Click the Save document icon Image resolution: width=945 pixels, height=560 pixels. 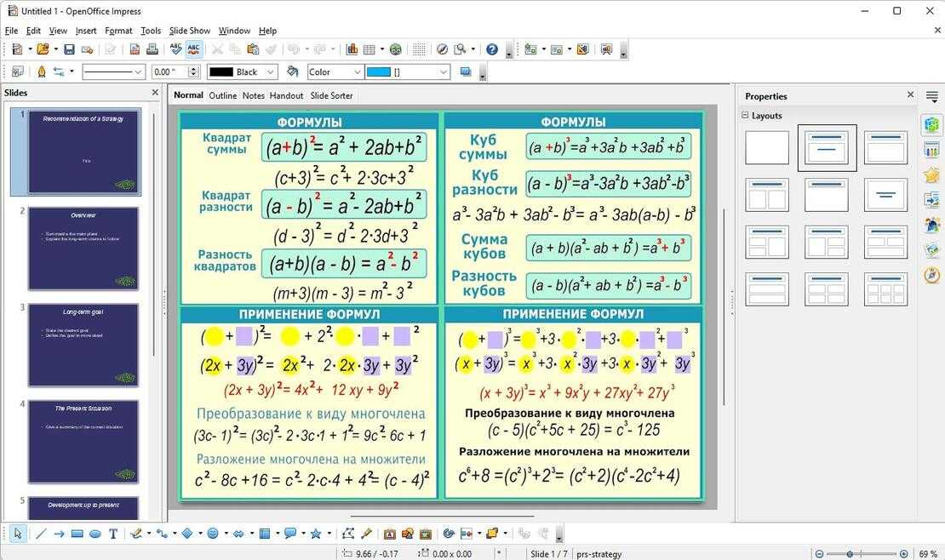[x=69, y=49]
